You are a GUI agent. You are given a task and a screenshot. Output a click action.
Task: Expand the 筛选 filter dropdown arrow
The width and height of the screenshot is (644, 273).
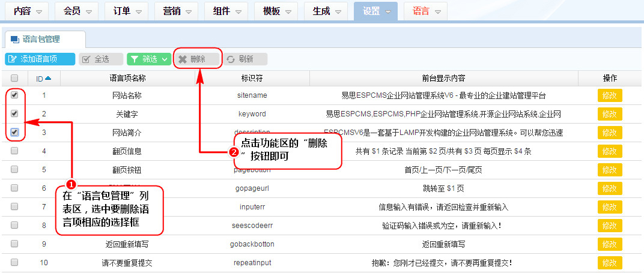(x=165, y=59)
